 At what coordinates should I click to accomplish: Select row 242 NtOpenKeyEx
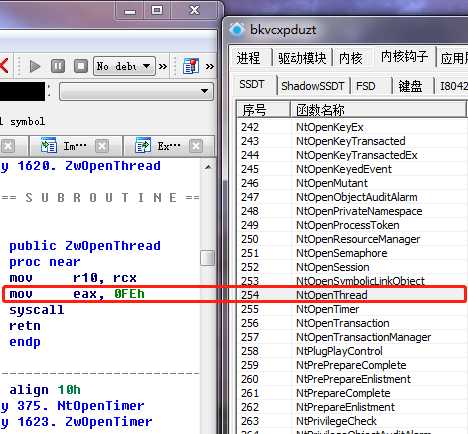point(352,127)
